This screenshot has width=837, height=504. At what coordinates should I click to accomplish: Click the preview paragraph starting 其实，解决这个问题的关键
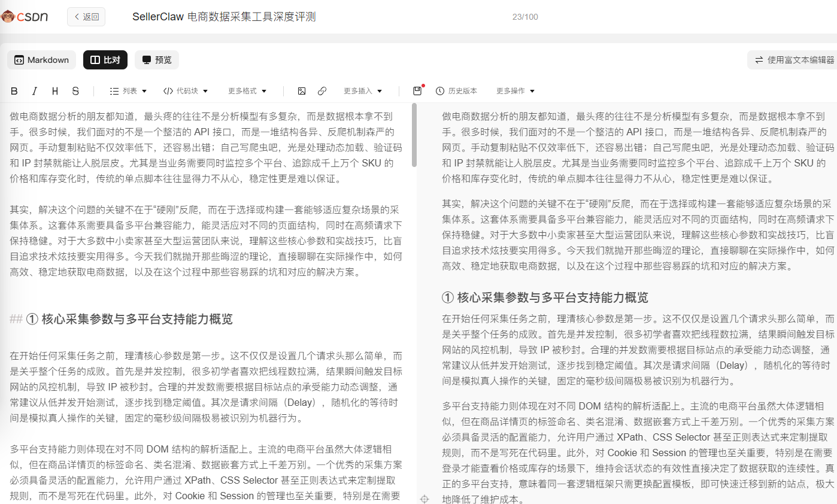(x=638, y=235)
